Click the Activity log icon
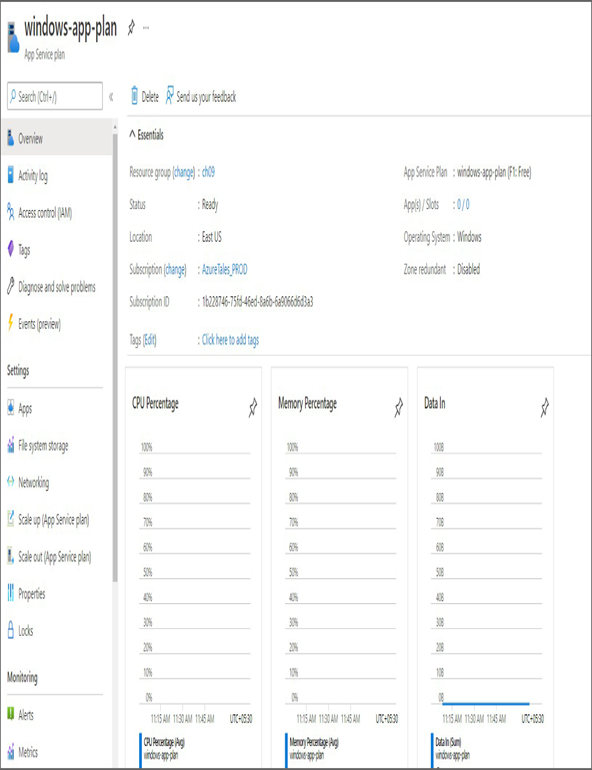This screenshot has width=592, height=770. [10, 175]
